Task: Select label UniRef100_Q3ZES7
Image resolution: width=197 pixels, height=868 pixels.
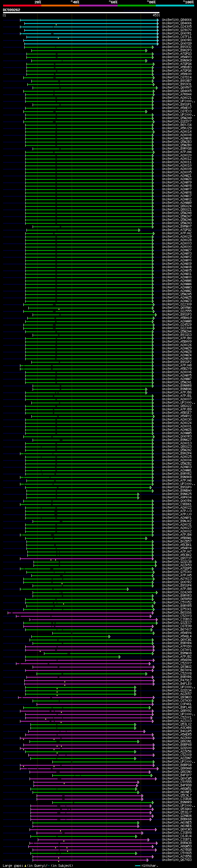Action: (177, 623)
